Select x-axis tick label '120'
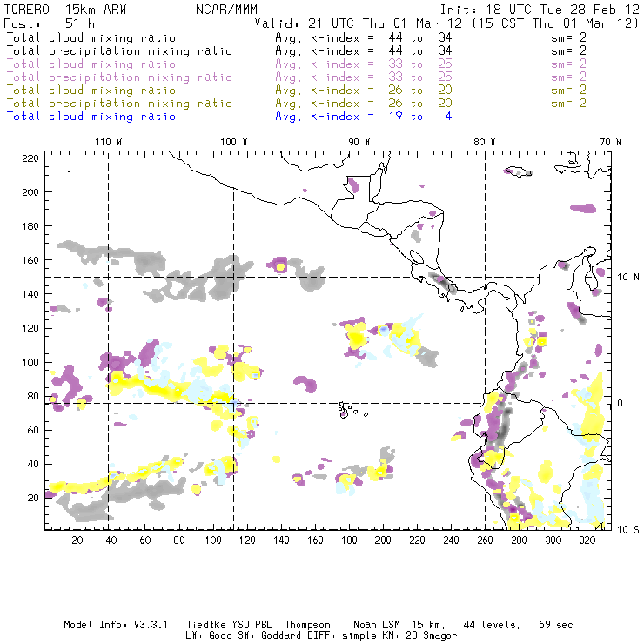Image resolution: width=644 pixels, height=644 pixels. (x=247, y=540)
